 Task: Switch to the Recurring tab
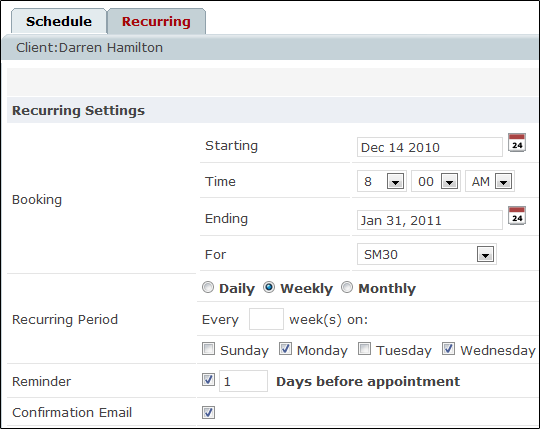(x=156, y=21)
